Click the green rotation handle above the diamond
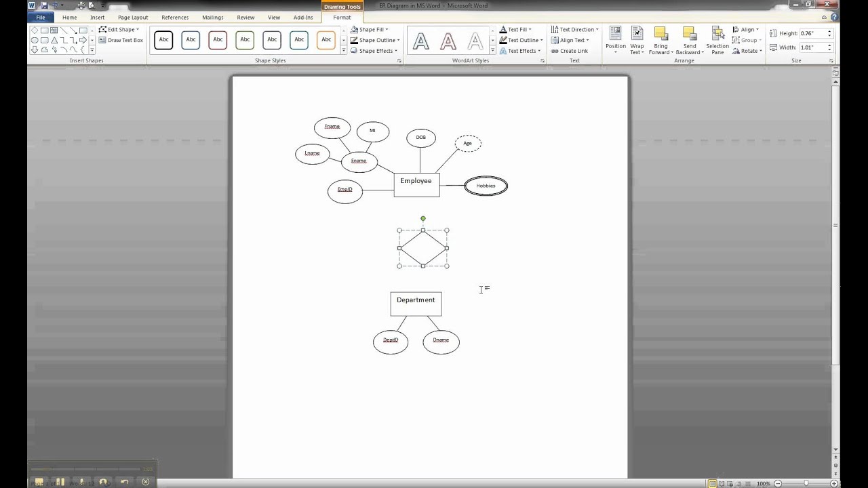 [x=423, y=218]
